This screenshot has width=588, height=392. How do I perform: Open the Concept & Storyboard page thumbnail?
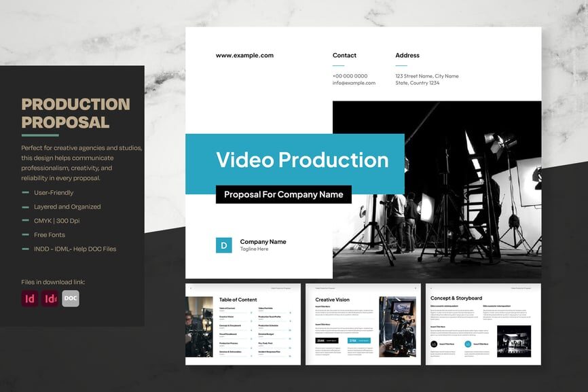coord(483,324)
